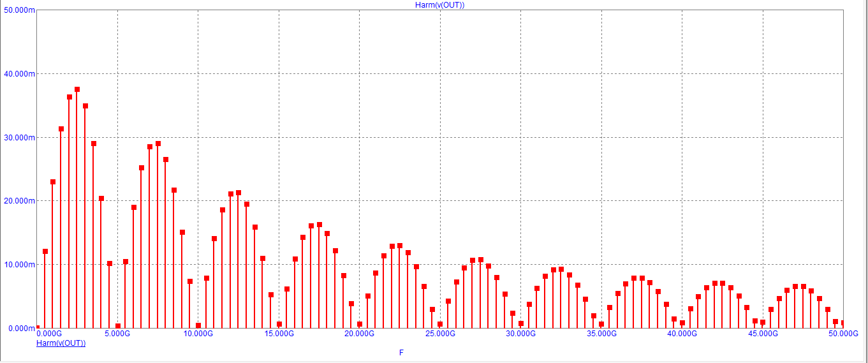Click the 40.000G x-axis tick label
The image size is (868, 363).
pyautogui.click(x=682, y=334)
